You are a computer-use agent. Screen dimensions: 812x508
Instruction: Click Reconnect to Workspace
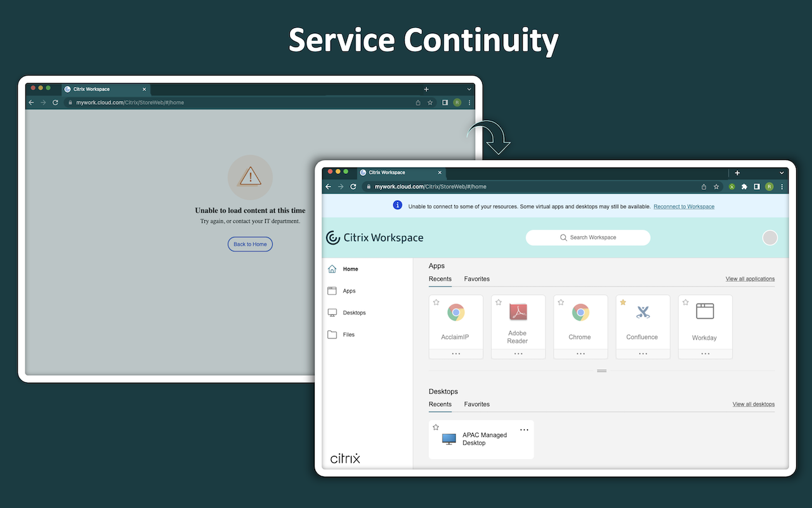click(x=683, y=206)
